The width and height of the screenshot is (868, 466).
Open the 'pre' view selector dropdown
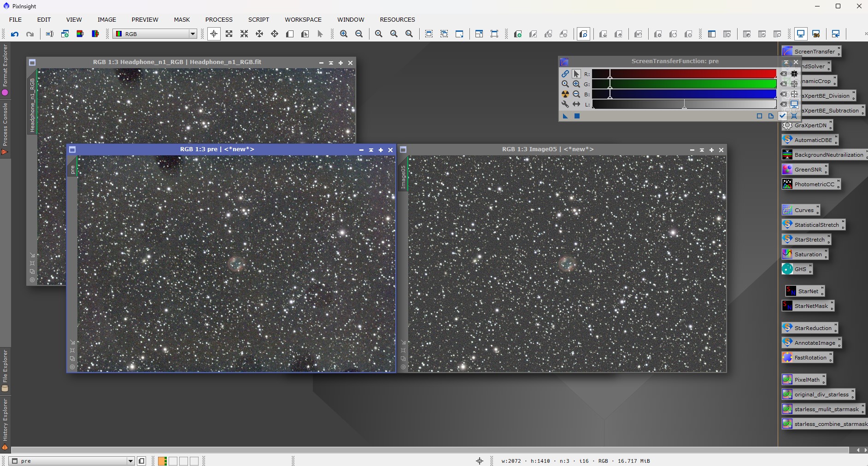(x=130, y=461)
